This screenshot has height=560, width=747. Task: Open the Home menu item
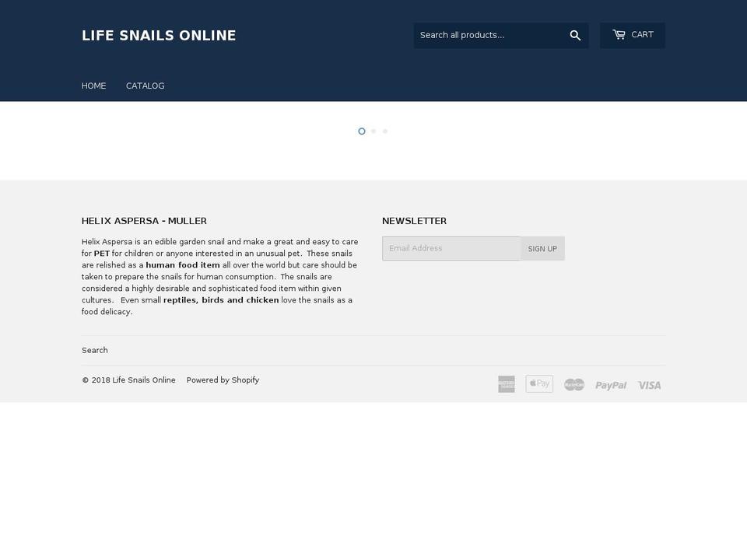[x=94, y=86]
